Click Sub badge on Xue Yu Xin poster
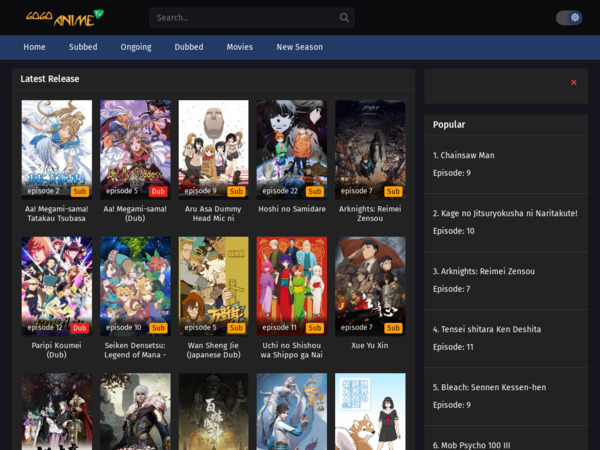The width and height of the screenshot is (600, 450). 393,328
